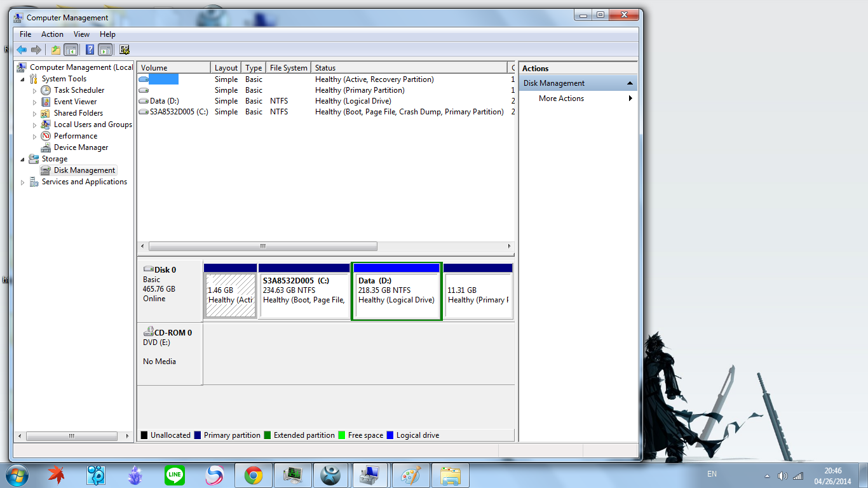
Task: Click the Up one level folder icon
Action: tap(56, 50)
